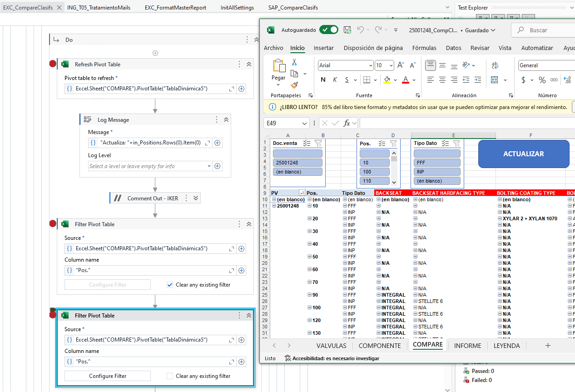Apply bold with the N button

pos(323,80)
